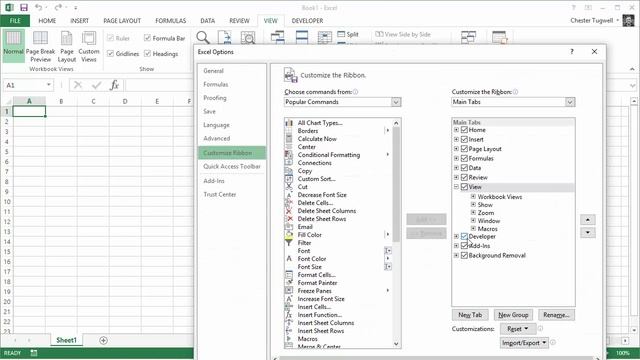This screenshot has width=640, height=360.
Task: Click macro record icon in status bar
Action: pos(34,353)
